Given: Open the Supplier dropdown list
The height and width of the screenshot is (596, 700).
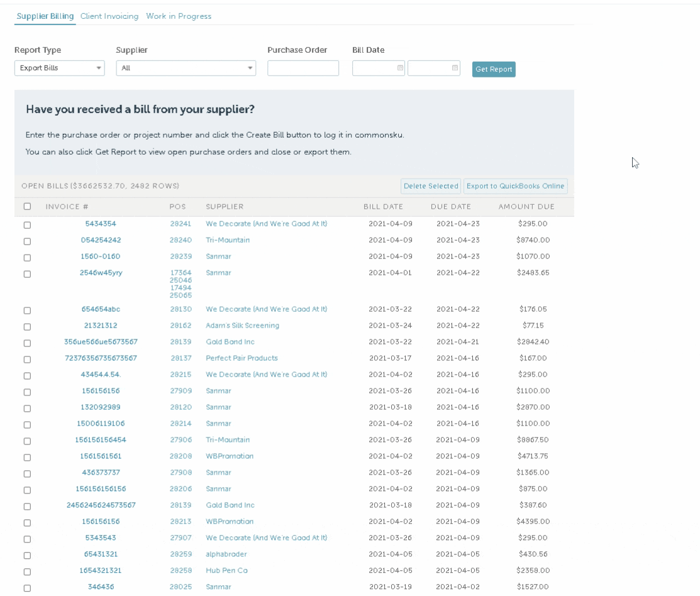Looking at the screenshot, I should [x=186, y=68].
